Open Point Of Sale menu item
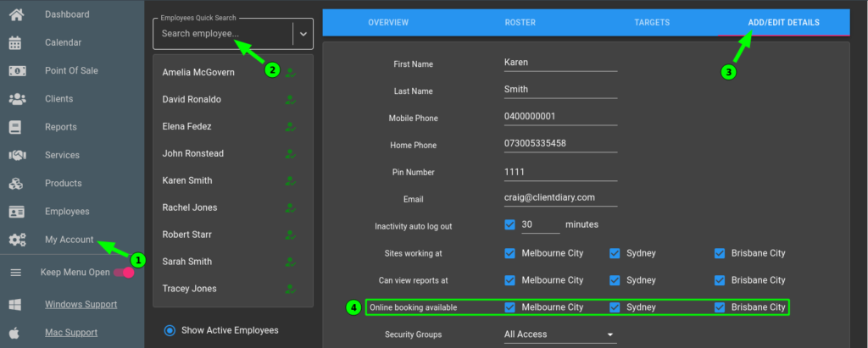The image size is (868, 348). (x=71, y=71)
